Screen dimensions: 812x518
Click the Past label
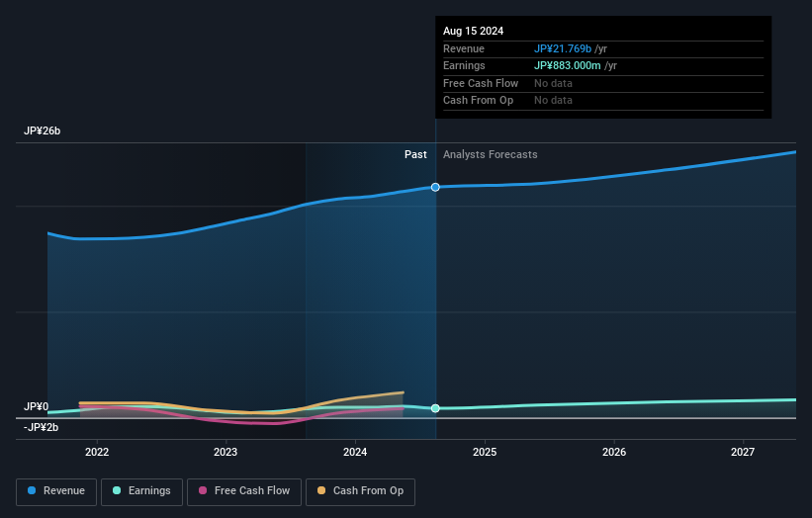[415, 154]
